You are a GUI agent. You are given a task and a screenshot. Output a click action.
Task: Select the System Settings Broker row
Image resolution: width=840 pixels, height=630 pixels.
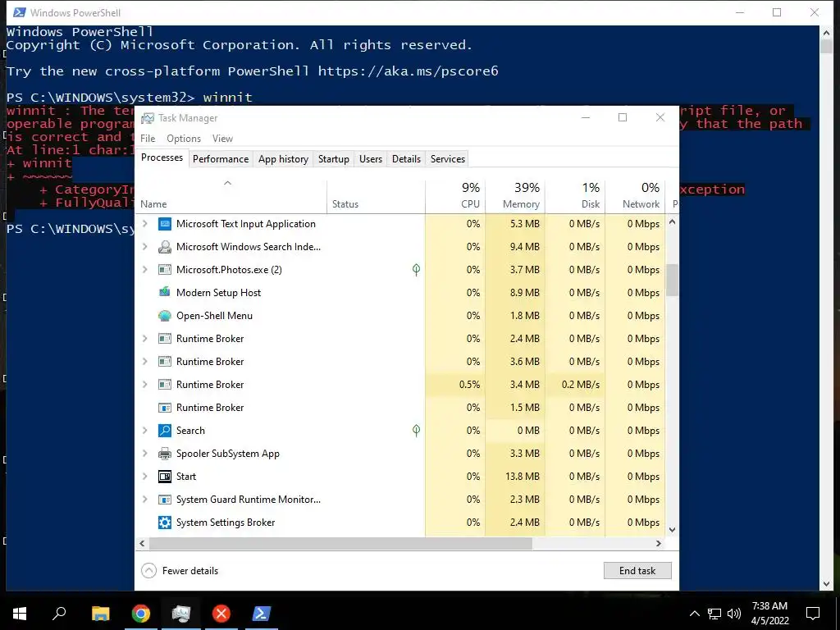pyautogui.click(x=399, y=523)
